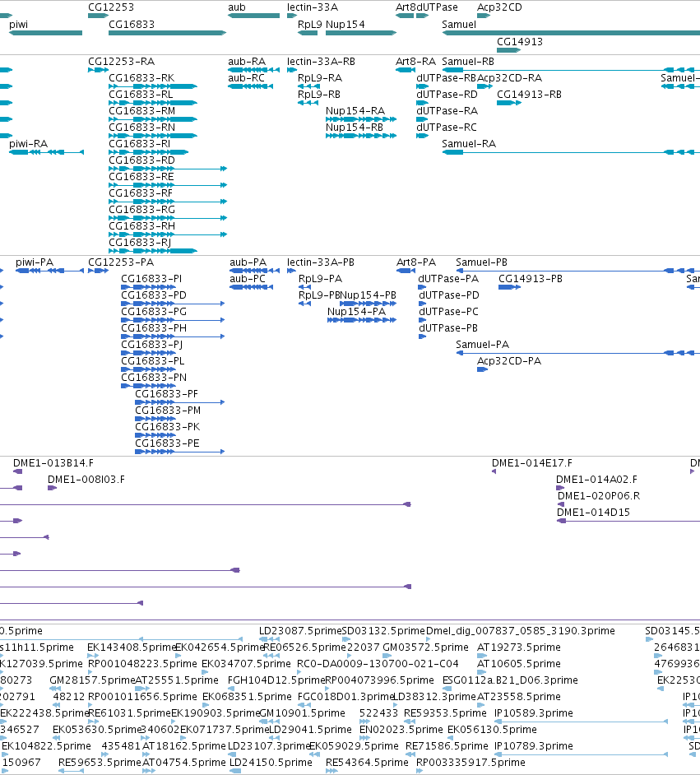Select protein CG12253-PA
Image resolution: width=700 pixels, height=775 pixels.
pyautogui.click(x=121, y=262)
